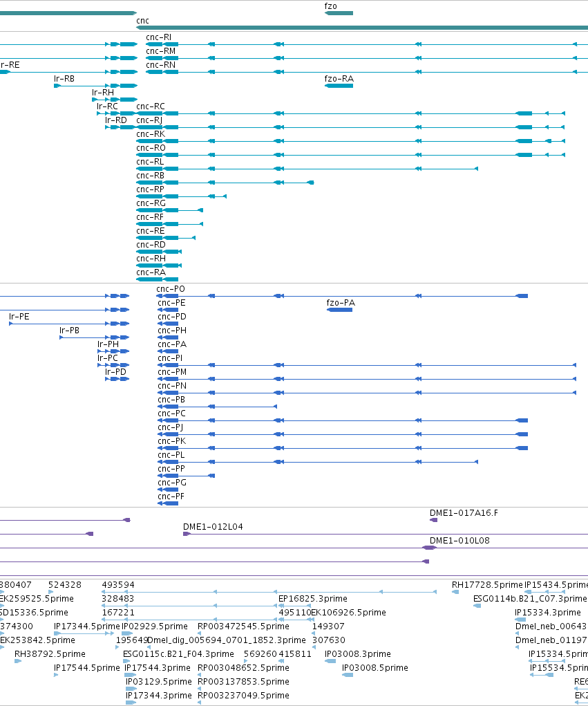This screenshot has height=706, width=588.
Task: Click the cnc-RC transcript label
Action: pos(151,106)
